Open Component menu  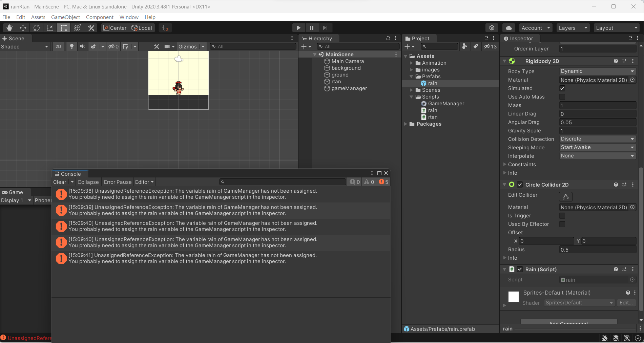pyautogui.click(x=100, y=17)
